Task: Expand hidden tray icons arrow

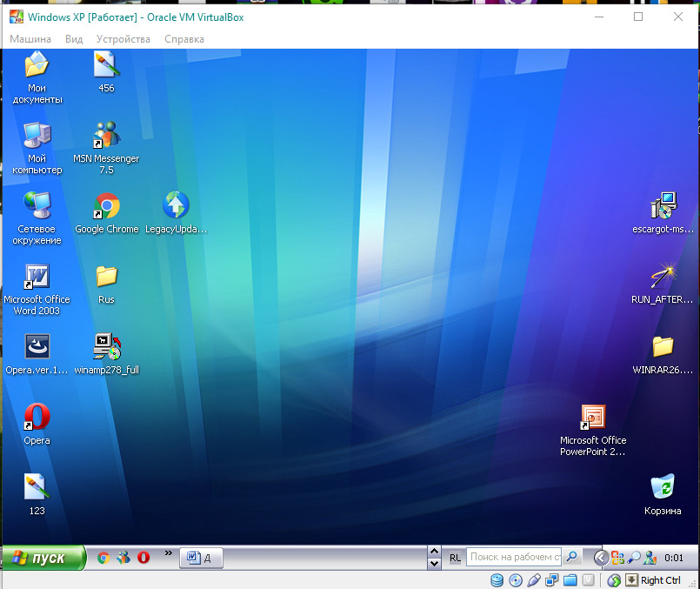Action: pos(602,558)
